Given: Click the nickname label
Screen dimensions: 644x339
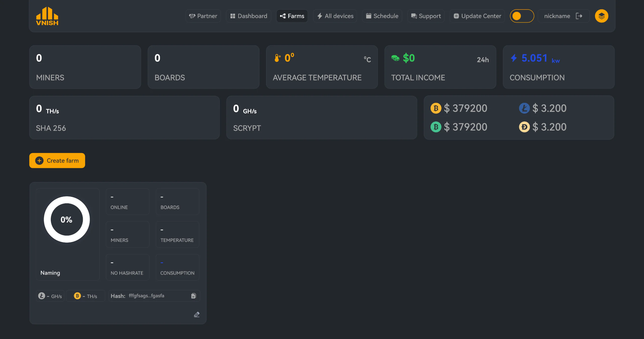Looking at the screenshot, I should pos(557,16).
